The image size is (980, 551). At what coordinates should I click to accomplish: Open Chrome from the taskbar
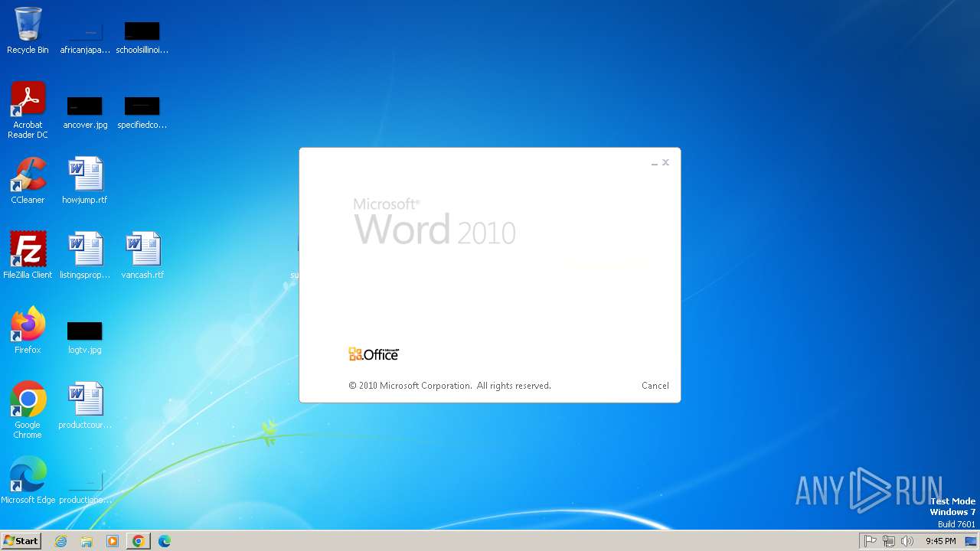139,541
